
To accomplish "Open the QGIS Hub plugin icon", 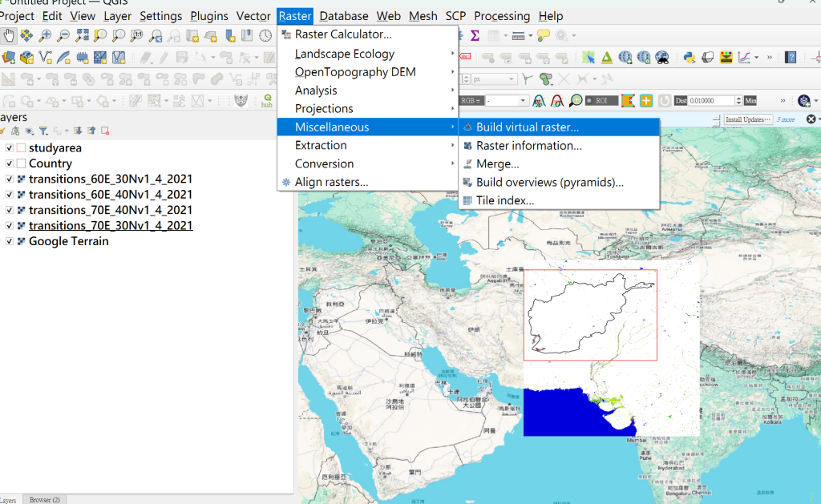I will coord(267,100).
